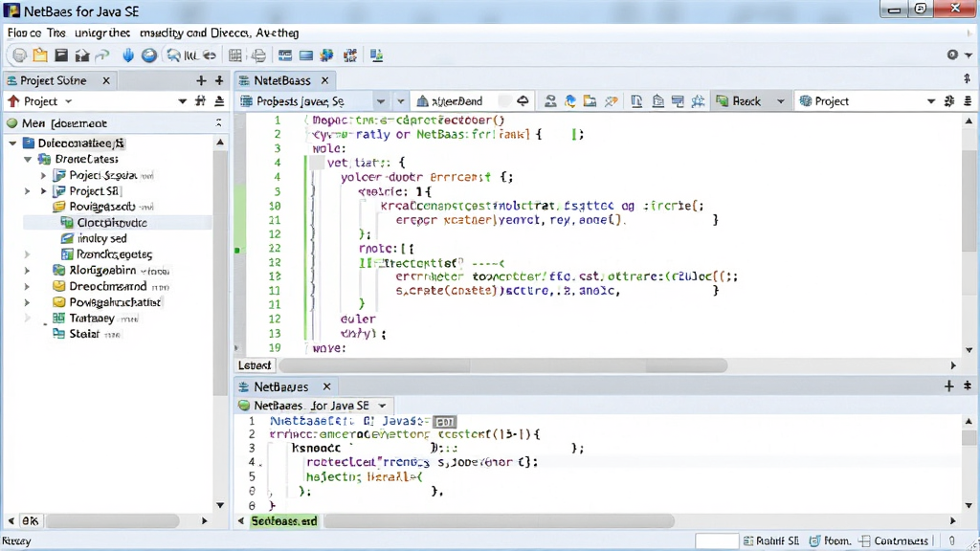Click the printer icon in main toolbar
Screen dimensions: 980x551
click(x=258, y=55)
